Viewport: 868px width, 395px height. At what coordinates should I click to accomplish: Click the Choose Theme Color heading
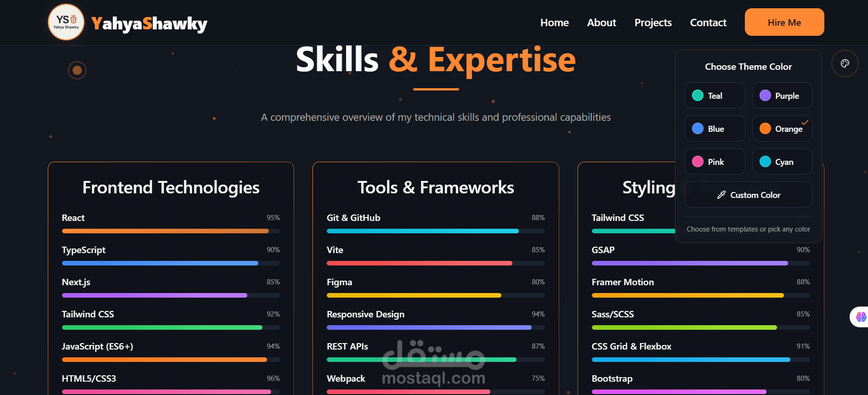coord(748,67)
